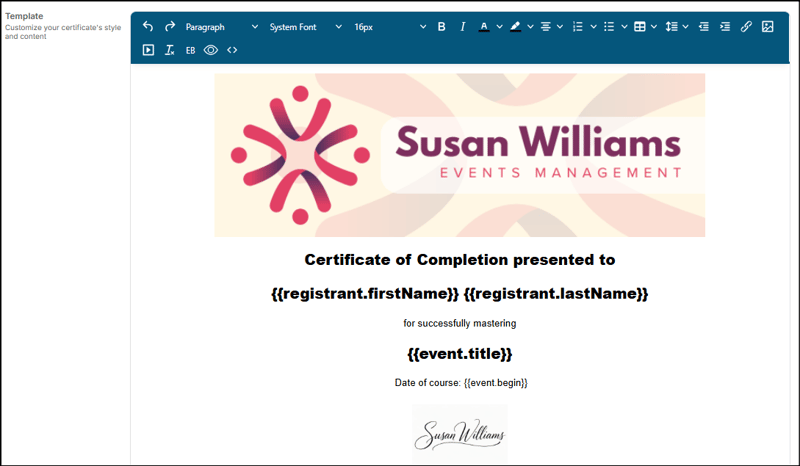Apply the highlight background color
This screenshot has width=800, height=466.
[515, 27]
